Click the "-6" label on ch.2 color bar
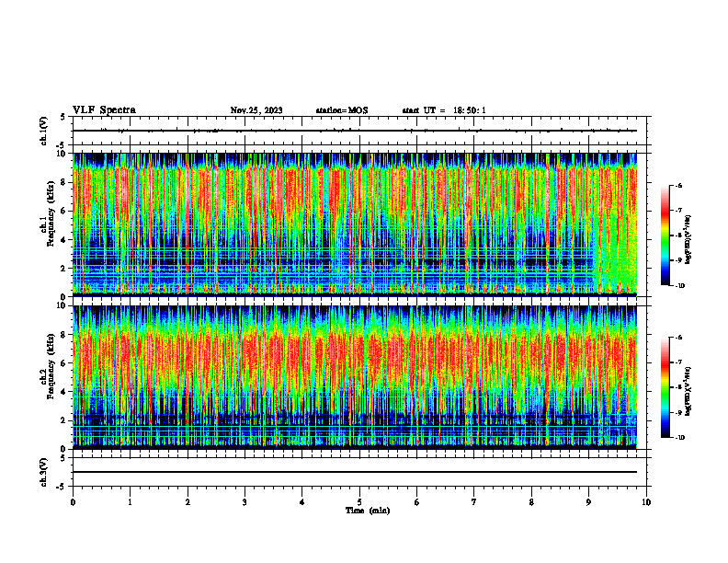 point(677,338)
